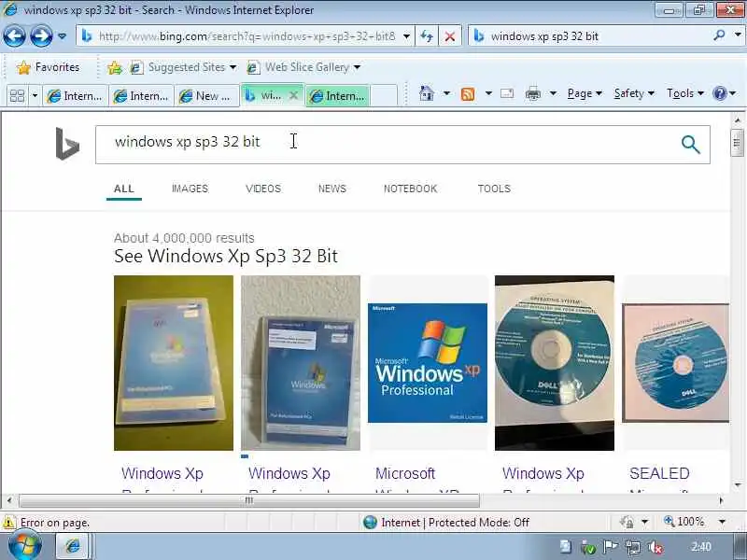The height and width of the screenshot is (560, 747).
Task: Click the RSS feeds icon
Action: (x=468, y=94)
